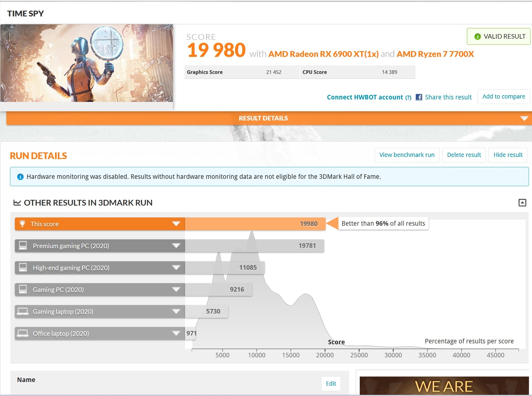Click the Graphics Score label

coord(205,72)
